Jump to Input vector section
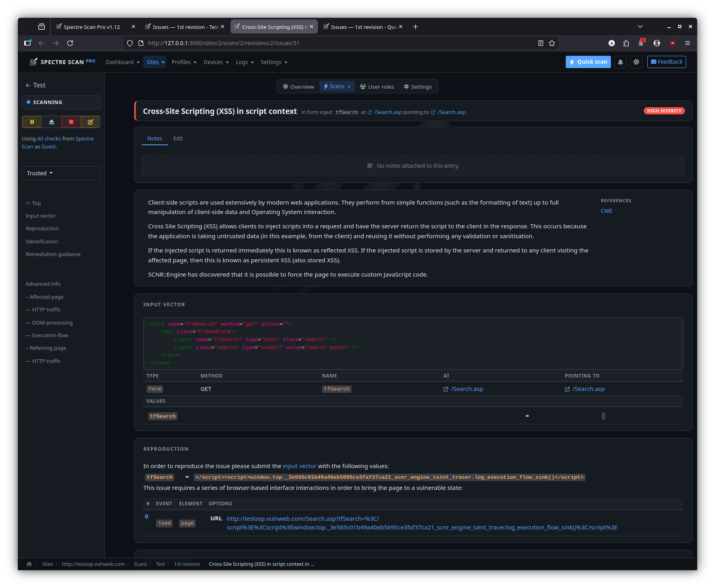715x588 pixels. (x=40, y=216)
